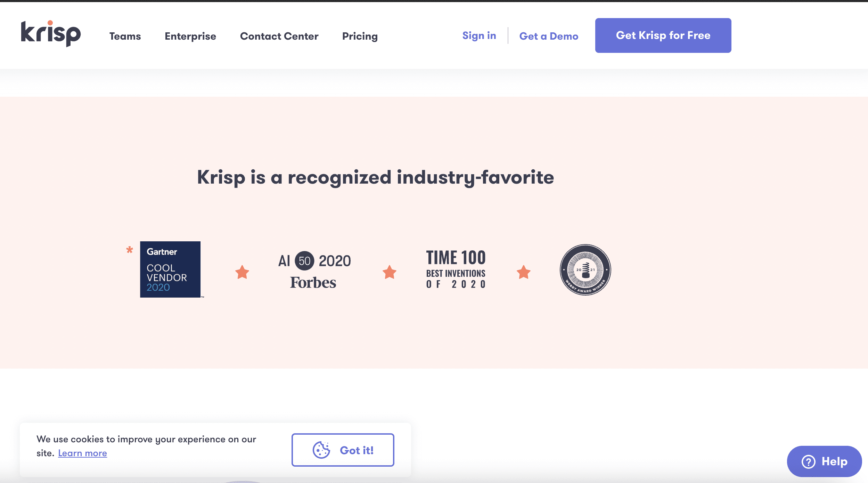Open the Teams menu item
This screenshot has width=868, height=483.
click(125, 36)
